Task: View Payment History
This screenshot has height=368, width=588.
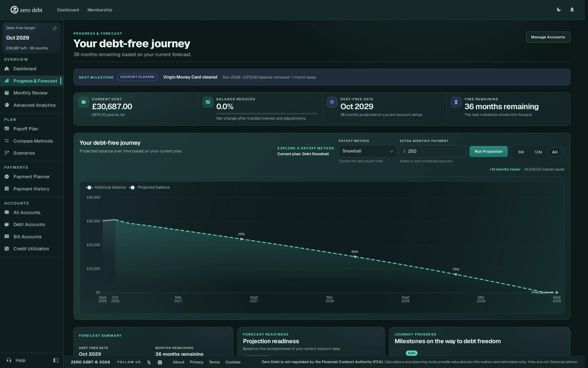Action: pos(32,189)
